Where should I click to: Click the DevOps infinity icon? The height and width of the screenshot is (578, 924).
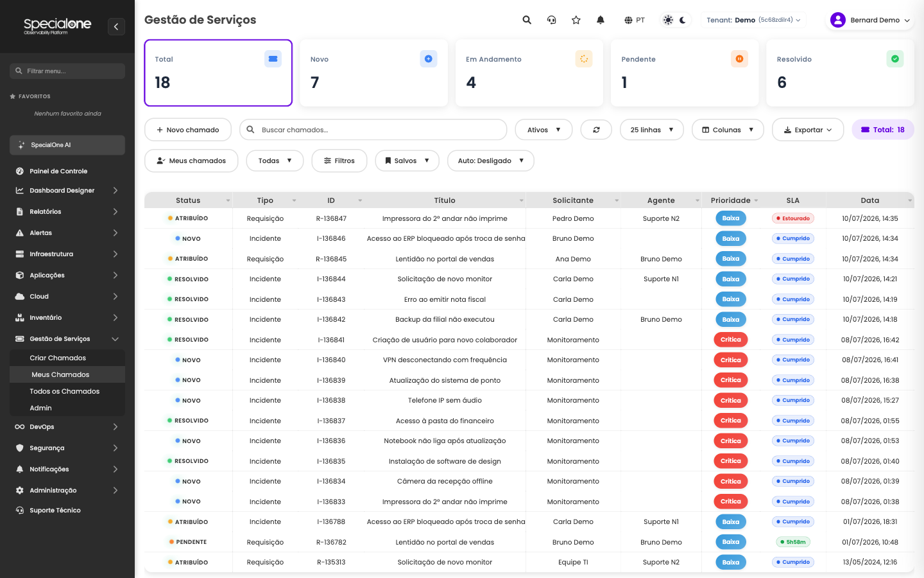pos(20,426)
